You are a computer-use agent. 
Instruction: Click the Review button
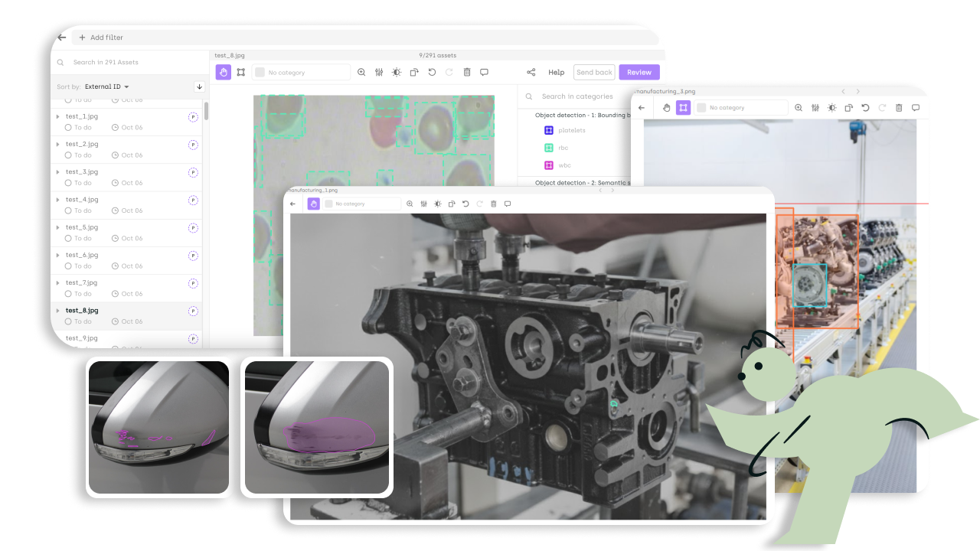point(639,72)
